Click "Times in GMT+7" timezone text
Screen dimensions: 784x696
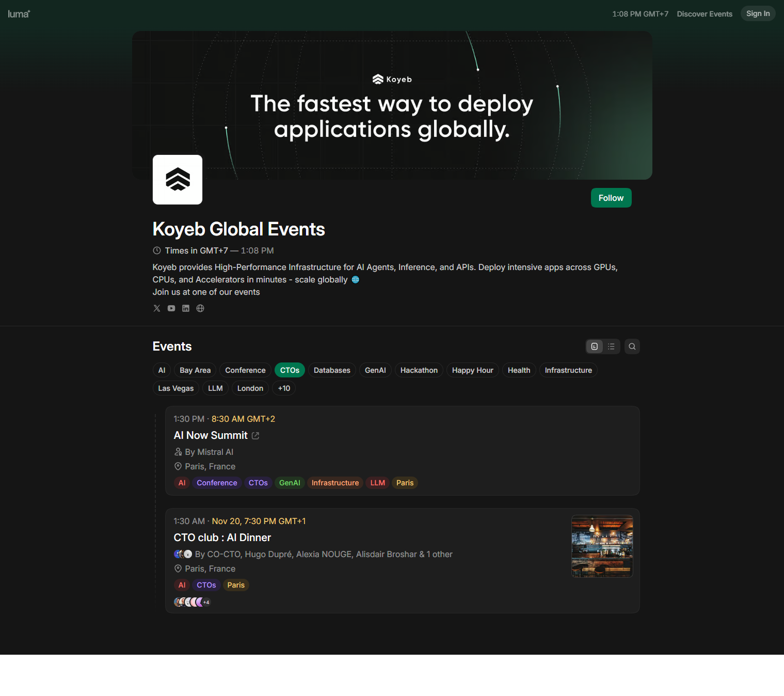point(196,250)
